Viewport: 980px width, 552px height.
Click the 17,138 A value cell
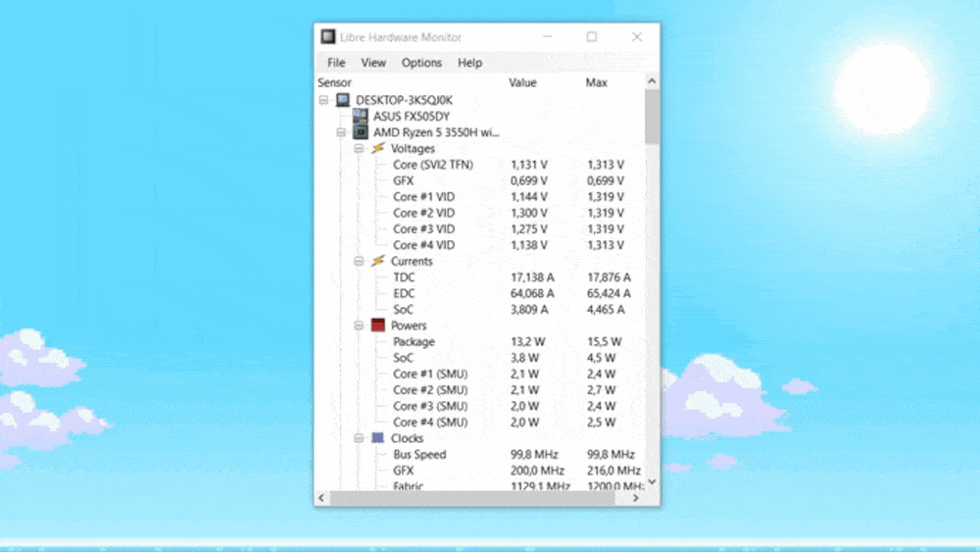[x=532, y=277]
